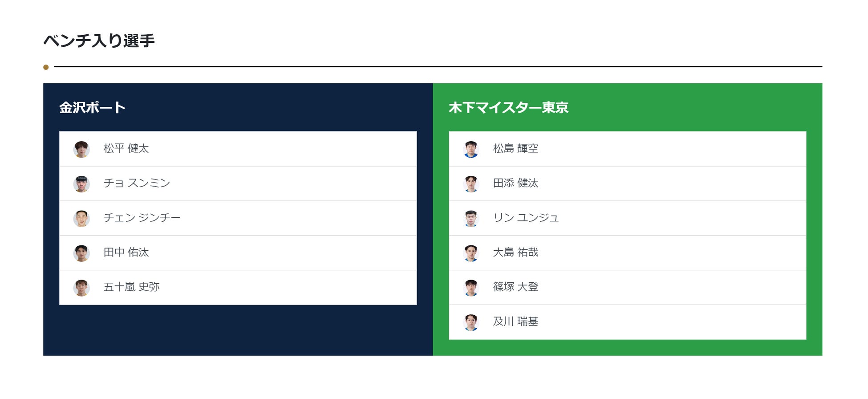Image resolution: width=868 pixels, height=399 pixels.
Task: Click チョ スンミン's profile photo
Action: (x=82, y=183)
